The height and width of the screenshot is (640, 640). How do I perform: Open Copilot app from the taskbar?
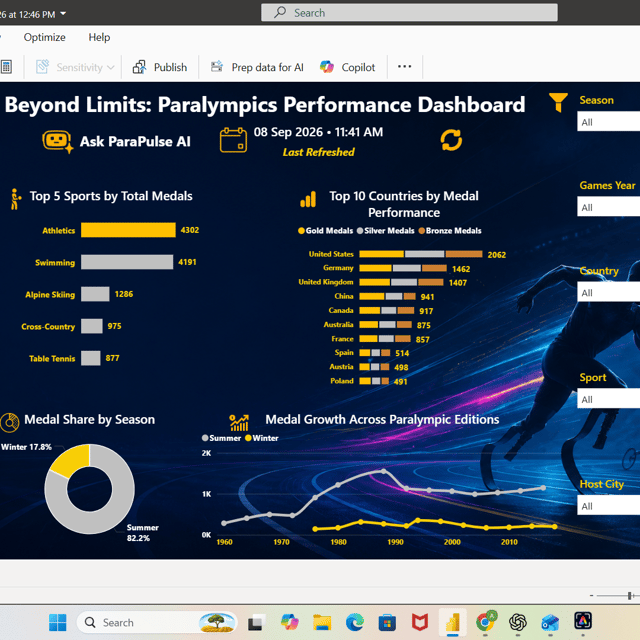(x=289, y=622)
